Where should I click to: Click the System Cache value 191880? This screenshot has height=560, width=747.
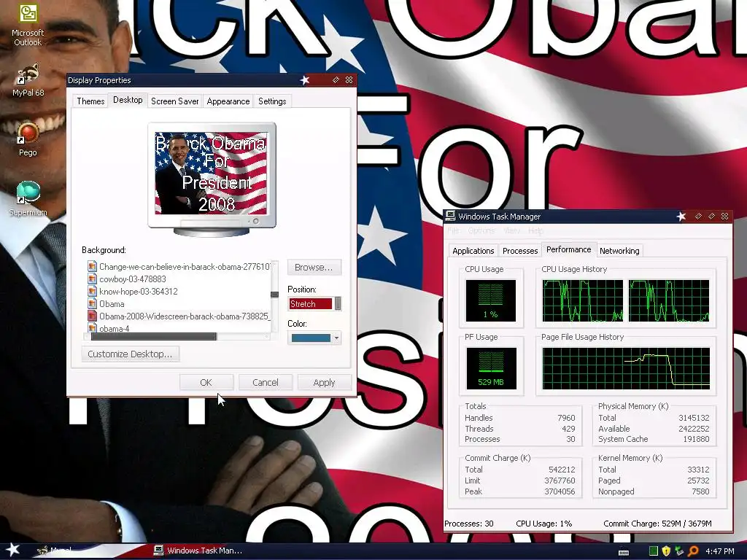pyautogui.click(x=696, y=439)
